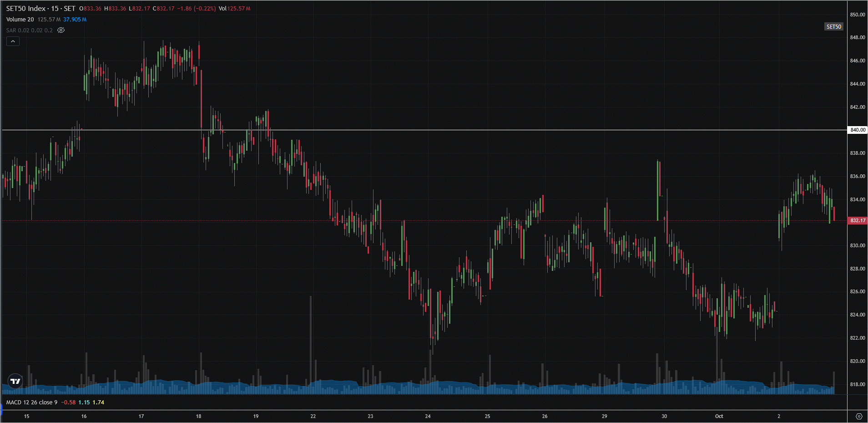Image resolution: width=868 pixels, height=423 pixels.
Task: Click the red MACD value -0.58
Action: coord(68,403)
